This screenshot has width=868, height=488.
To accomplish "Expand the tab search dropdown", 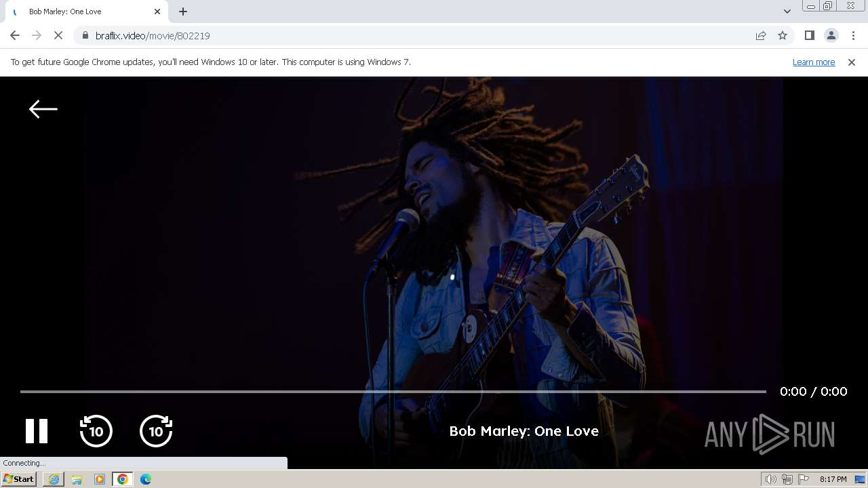I will click(x=787, y=12).
